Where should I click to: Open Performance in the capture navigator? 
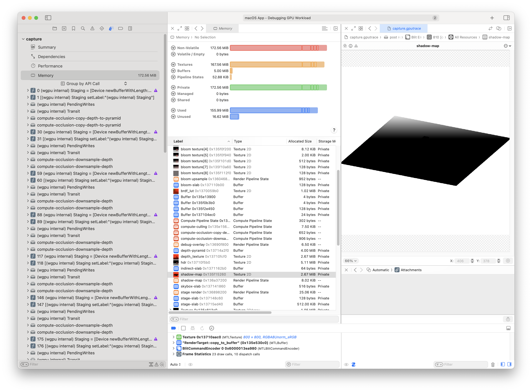[50, 66]
